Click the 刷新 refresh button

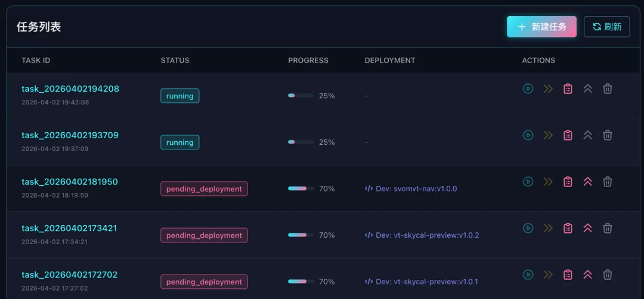click(x=606, y=27)
